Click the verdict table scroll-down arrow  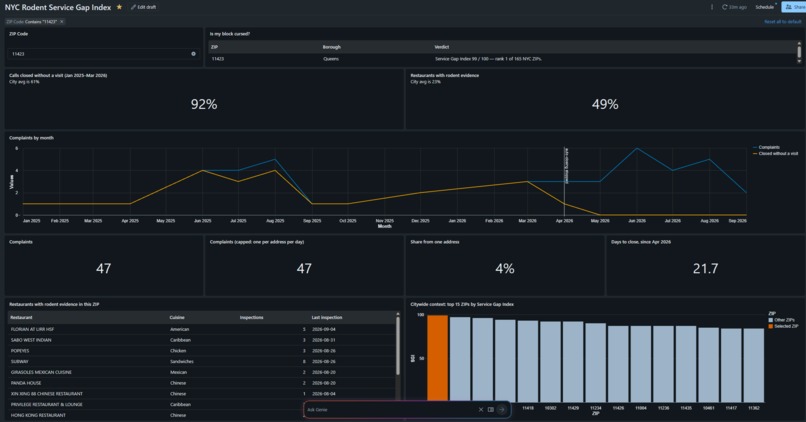(799, 61)
